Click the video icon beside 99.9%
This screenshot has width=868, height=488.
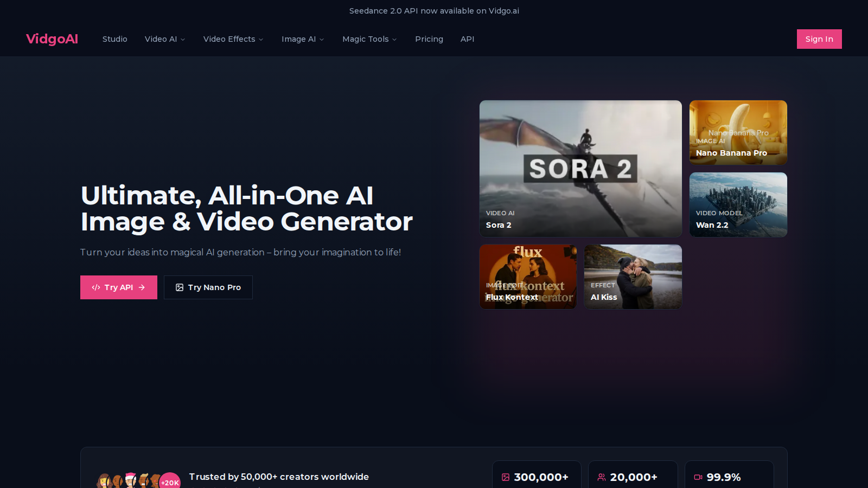tap(698, 477)
